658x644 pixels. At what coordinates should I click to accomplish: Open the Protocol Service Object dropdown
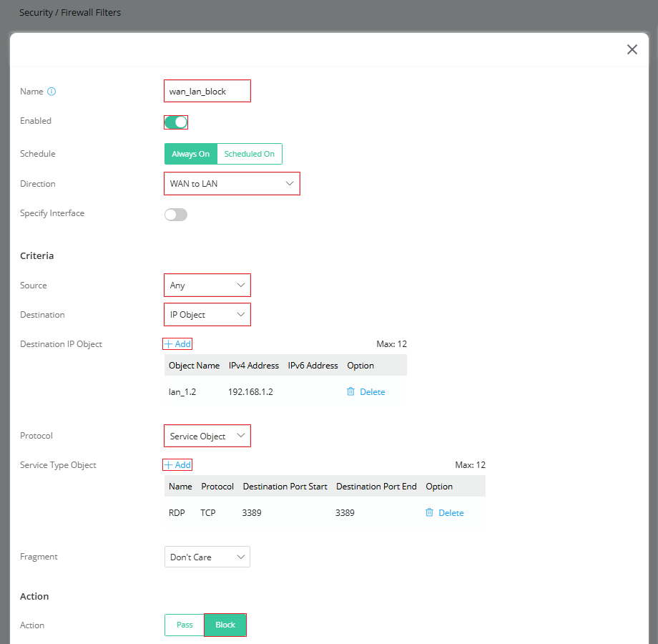(207, 436)
